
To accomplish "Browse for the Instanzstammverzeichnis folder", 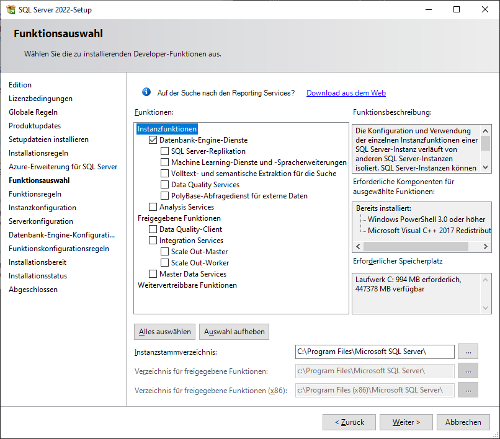I will pos(468,352).
